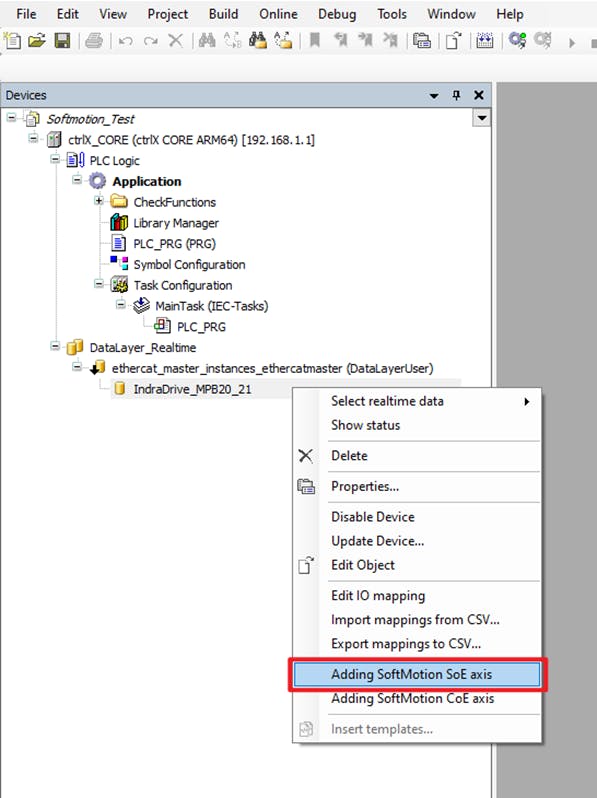This screenshot has height=798, width=597.
Task: Click the Build gear toolbar icon
Action: [518, 40]
